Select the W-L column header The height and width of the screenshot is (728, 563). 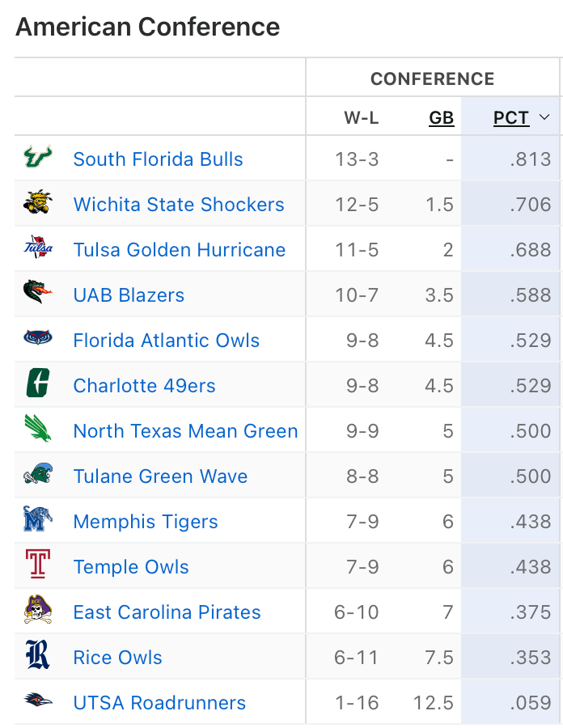tap(361, 118)
